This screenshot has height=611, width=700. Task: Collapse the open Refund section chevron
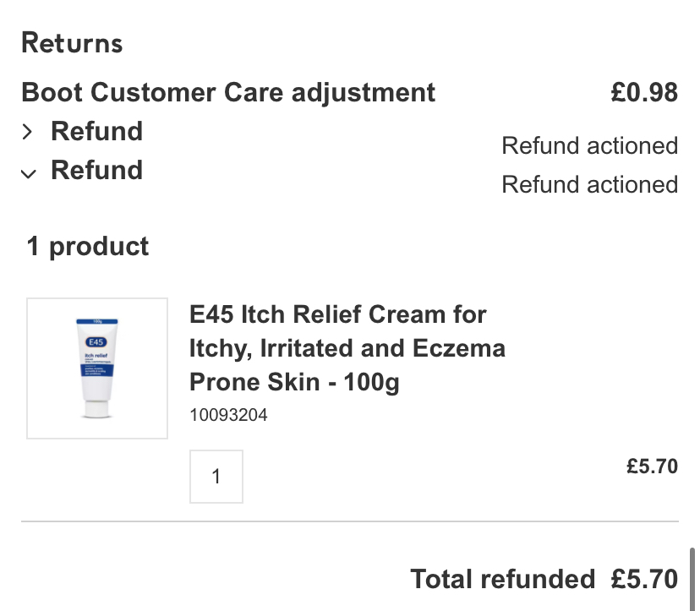point(29,173)
